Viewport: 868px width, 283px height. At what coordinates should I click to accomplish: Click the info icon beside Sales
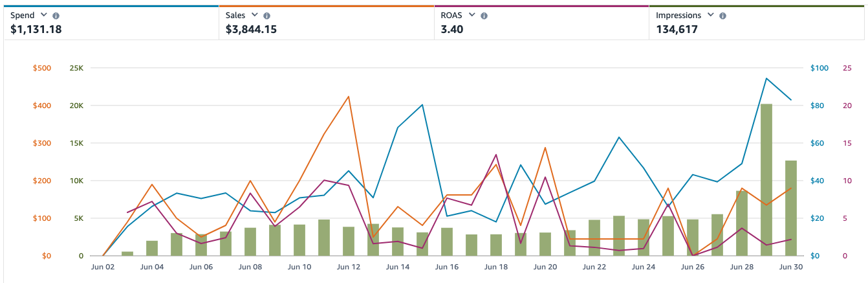(x=266, y=16)
